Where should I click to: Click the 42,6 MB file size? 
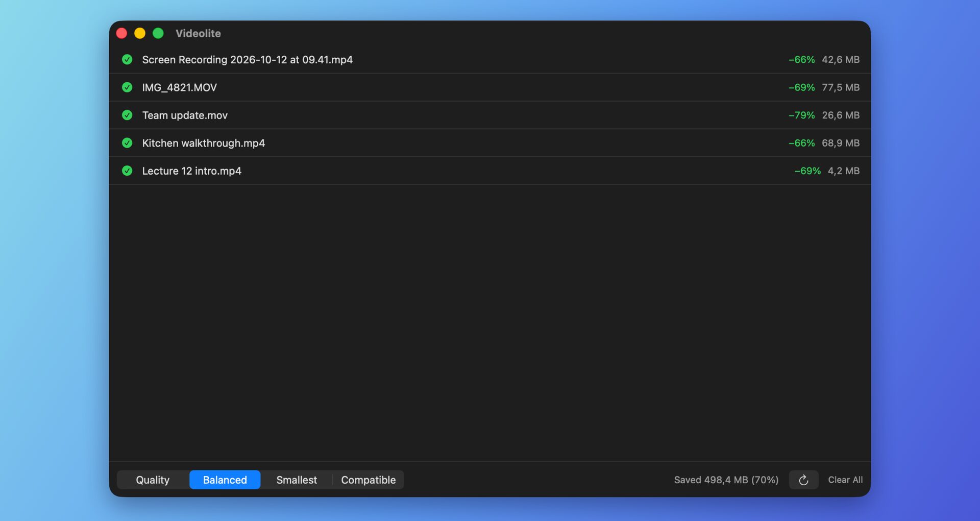(x=841, y=60)
